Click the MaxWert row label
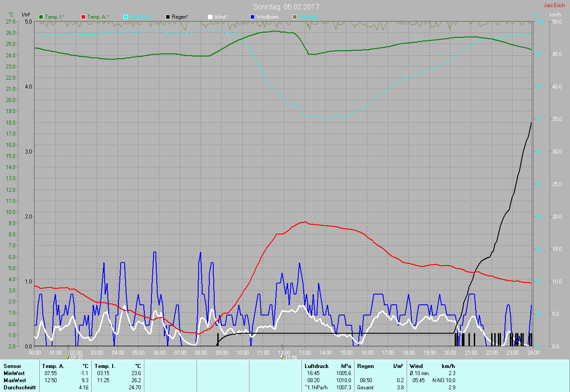Image resolution: width=570 pixels, height=392 pixels. pyautogui.click(x=15, y=380)
